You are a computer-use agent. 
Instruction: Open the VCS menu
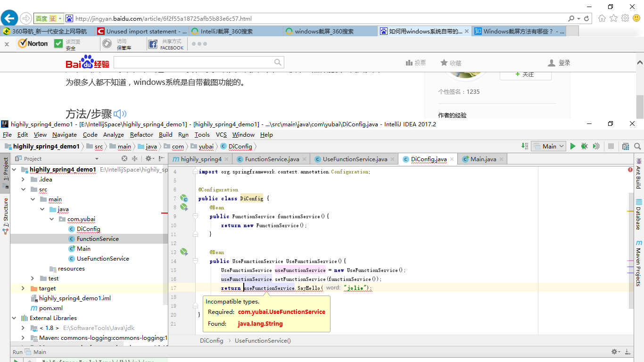[x=221, y=135]
